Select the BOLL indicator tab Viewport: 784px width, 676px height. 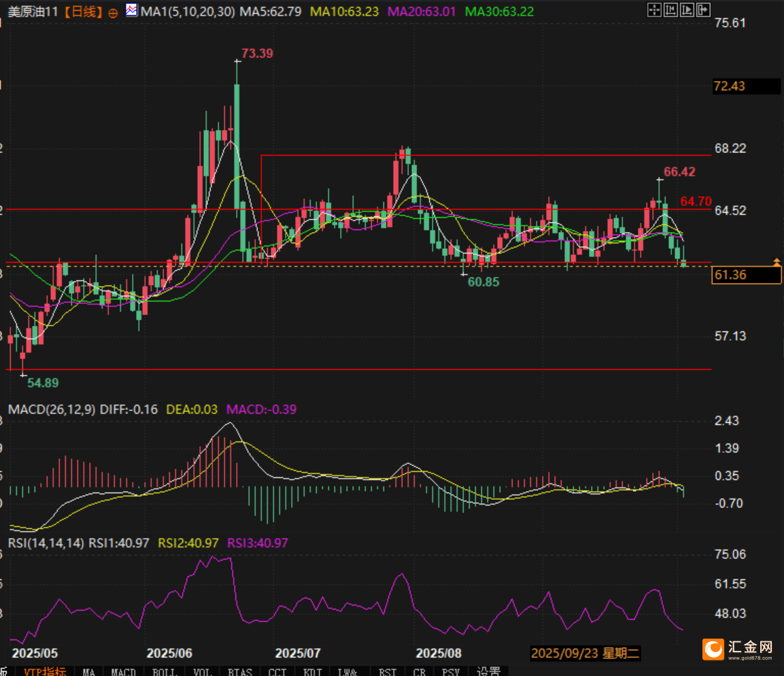pos(163,671)
